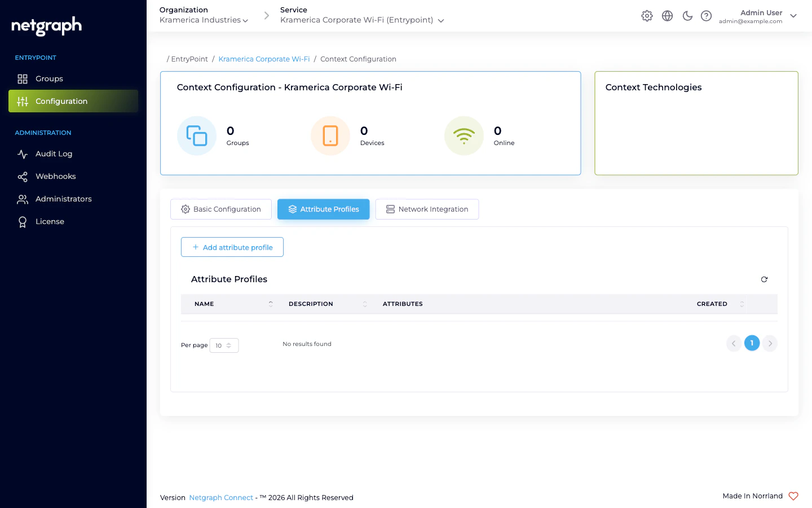This screenshot has width=812, height=508.
Task: Open Groups in the sidebar
Action: (73, 78)
